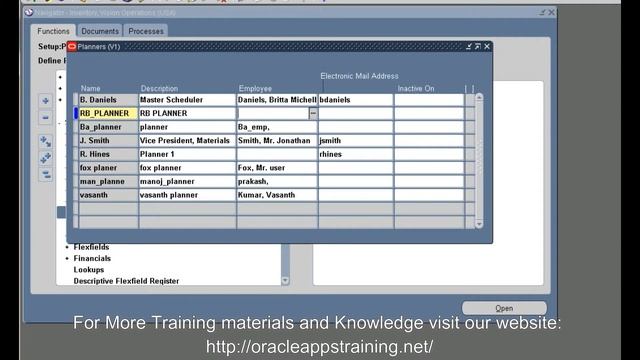640x360 pixels.
Task: Click descriptive flexfield bracket of B. Daniels row
Action: [470, 100]
